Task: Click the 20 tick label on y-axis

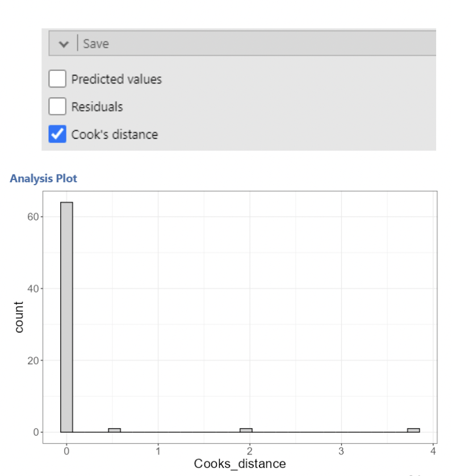Action: 30,360
